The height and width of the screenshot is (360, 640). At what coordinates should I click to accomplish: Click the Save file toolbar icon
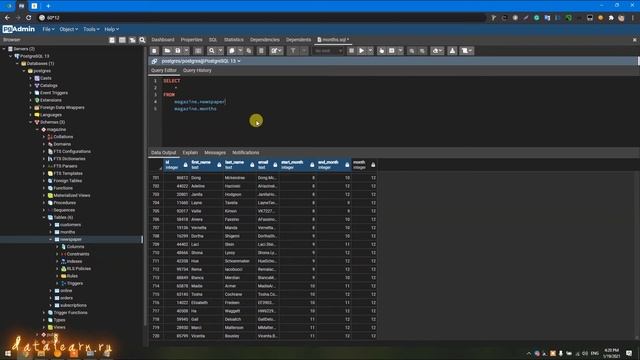coord(178,51)
